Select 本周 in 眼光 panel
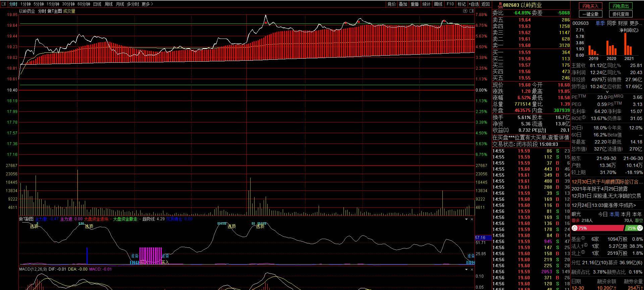This screenshot has height=290, width=644. click(x=614, y=214)
